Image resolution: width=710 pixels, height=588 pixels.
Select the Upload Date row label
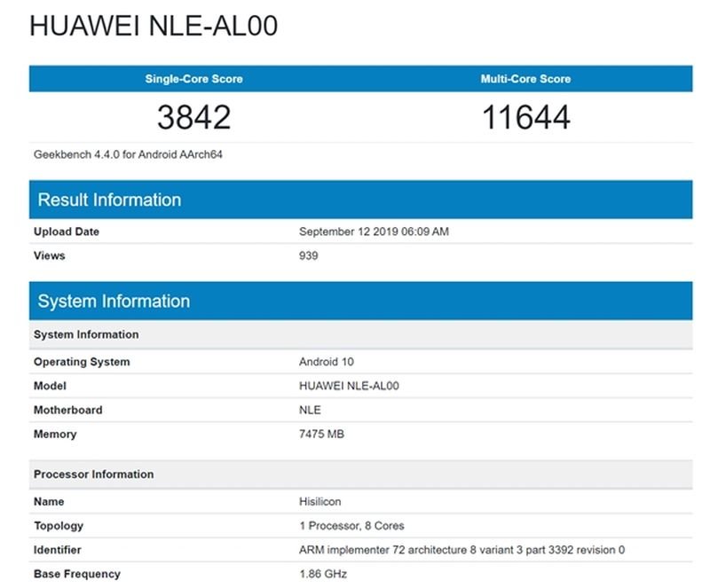67,231
